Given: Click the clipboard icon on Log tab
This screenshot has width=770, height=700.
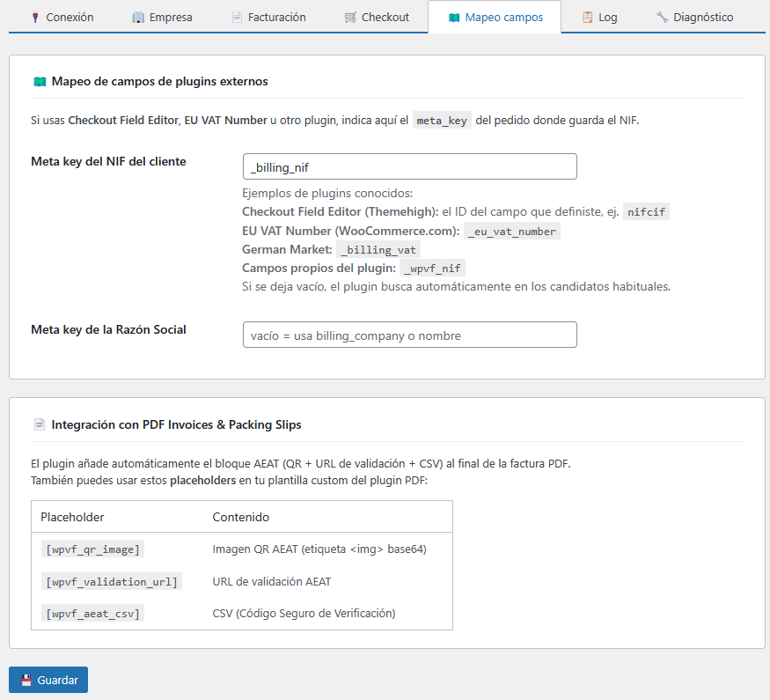Looking at the screenshot, I should click(x=588, y=18).
